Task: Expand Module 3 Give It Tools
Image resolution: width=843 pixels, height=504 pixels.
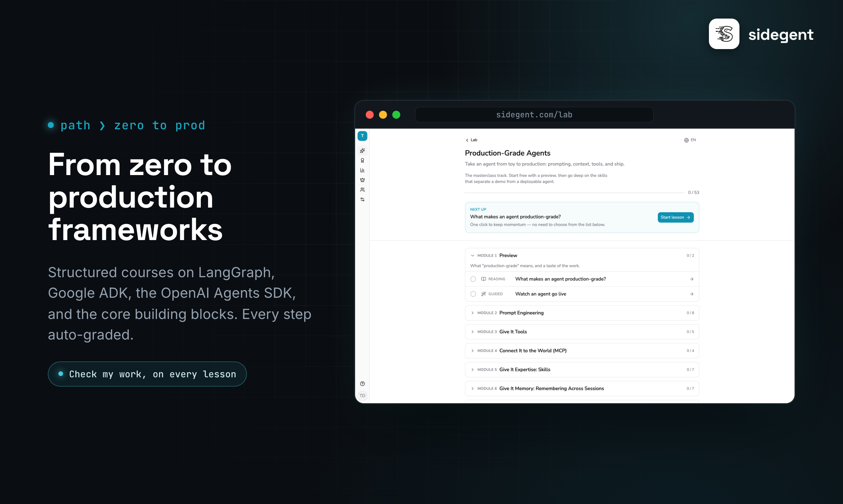Action: tap(581, 332)
